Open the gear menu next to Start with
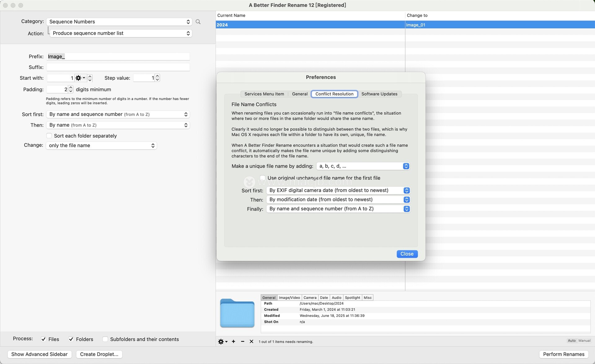 coord(80,78)
